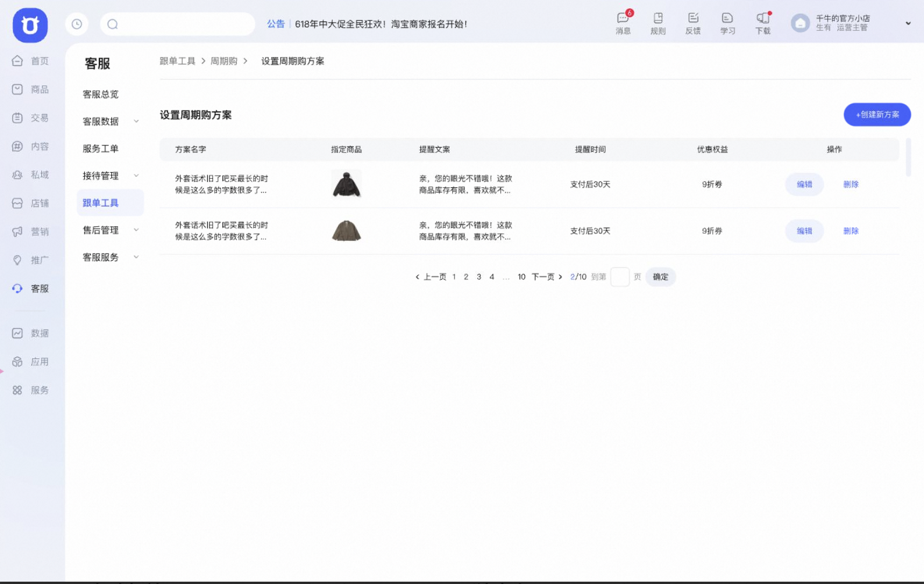Select page 3 in pagination

(479, 277)
